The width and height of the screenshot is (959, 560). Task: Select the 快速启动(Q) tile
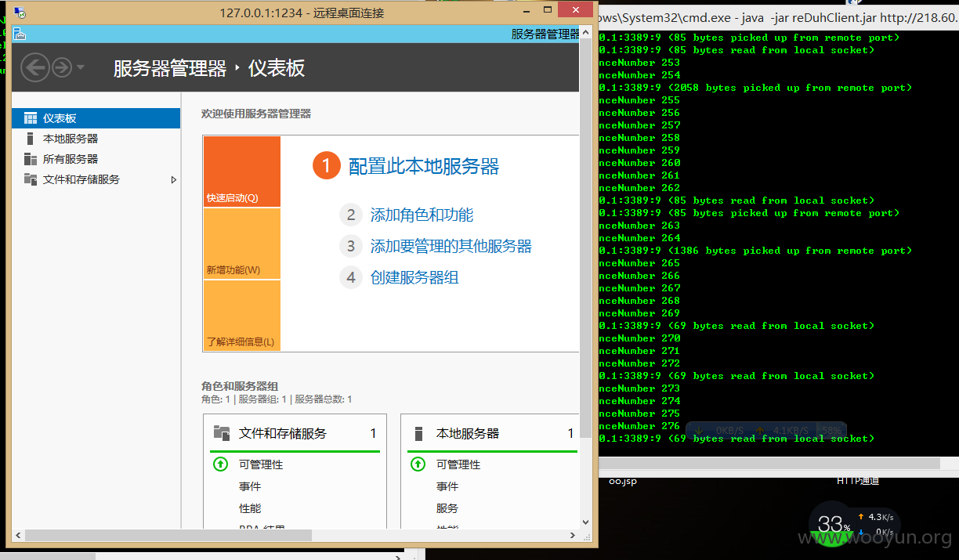coord(241,172)
